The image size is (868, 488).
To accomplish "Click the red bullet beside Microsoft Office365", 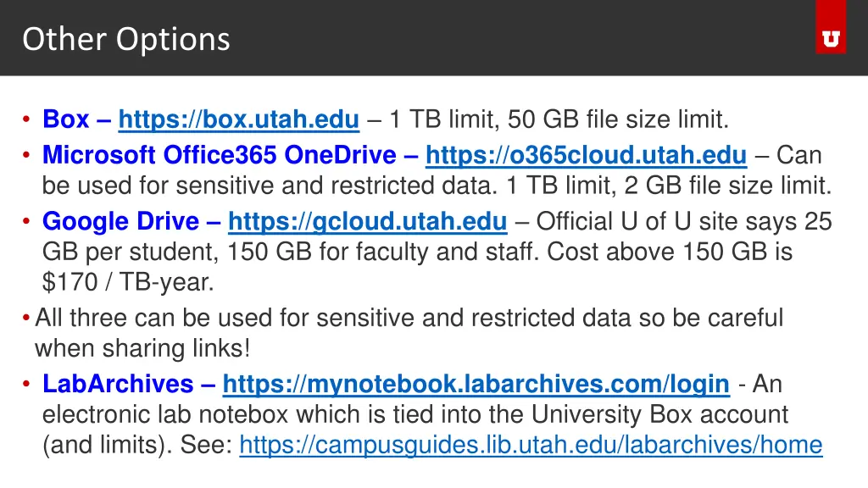I will click(26, 155).
